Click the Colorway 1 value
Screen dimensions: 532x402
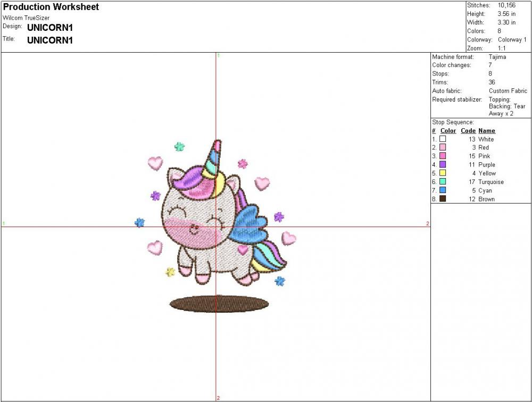point(512,40)
